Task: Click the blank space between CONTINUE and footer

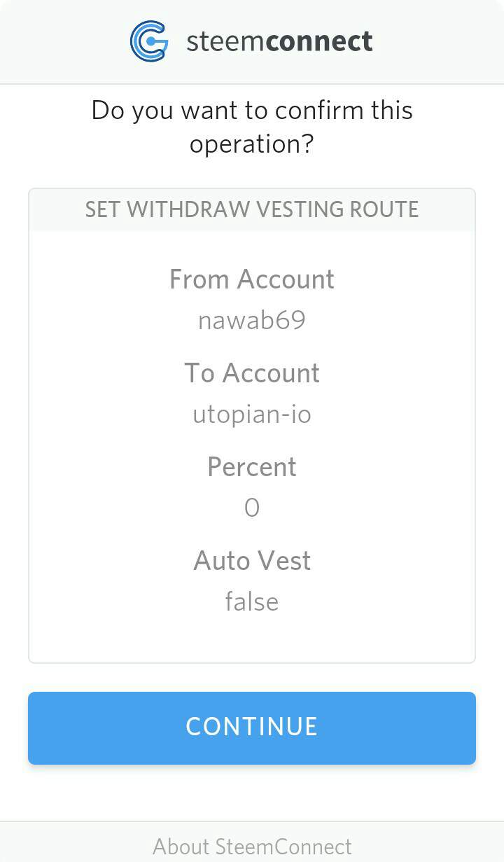Action: tap(252, 793)
